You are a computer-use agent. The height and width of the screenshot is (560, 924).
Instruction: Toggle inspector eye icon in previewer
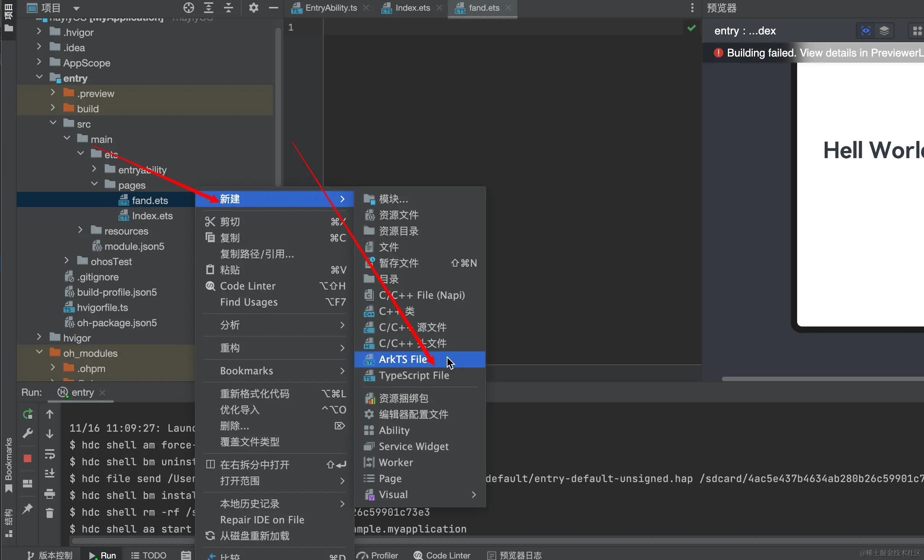tap(866, 31)
